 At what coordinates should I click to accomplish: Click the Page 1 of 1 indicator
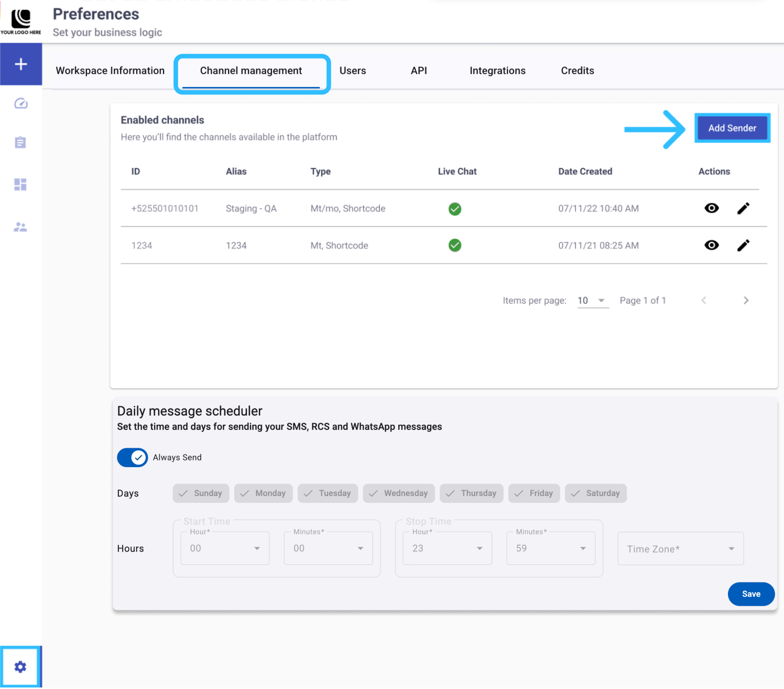[643, 300]
